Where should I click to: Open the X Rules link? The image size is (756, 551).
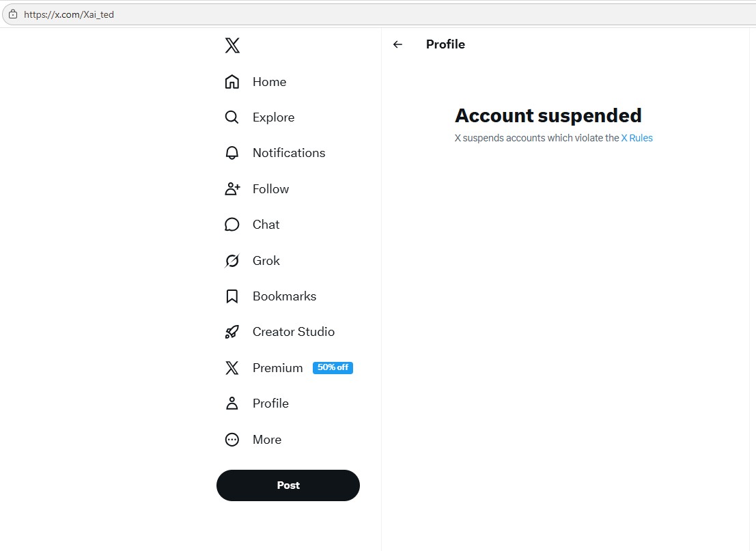(x=637, y=138)
